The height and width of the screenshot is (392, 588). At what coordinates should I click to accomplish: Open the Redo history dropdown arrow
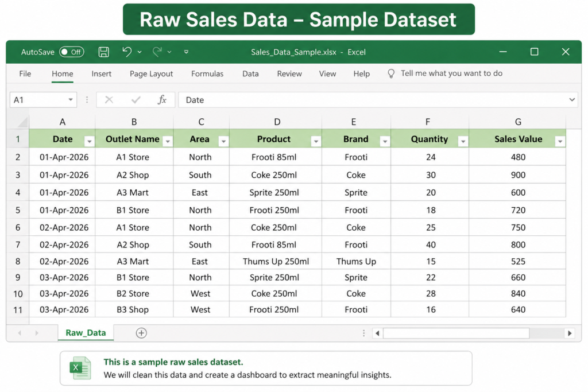tap(169, 52)
